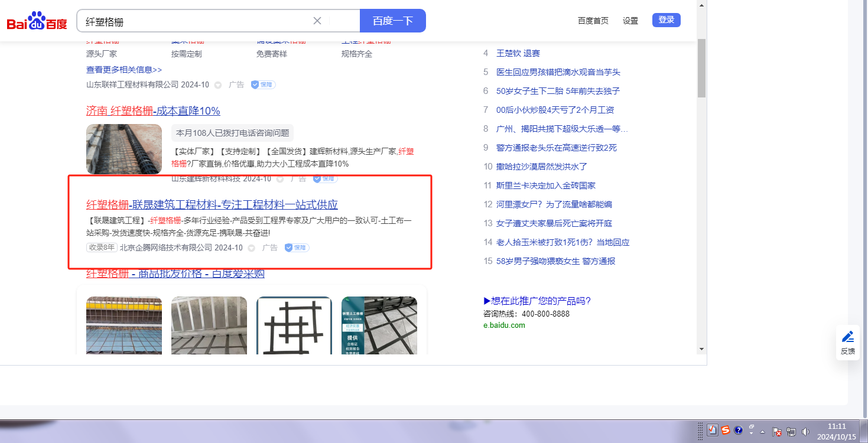Open the blue question mark help icon

pos(738,431)
